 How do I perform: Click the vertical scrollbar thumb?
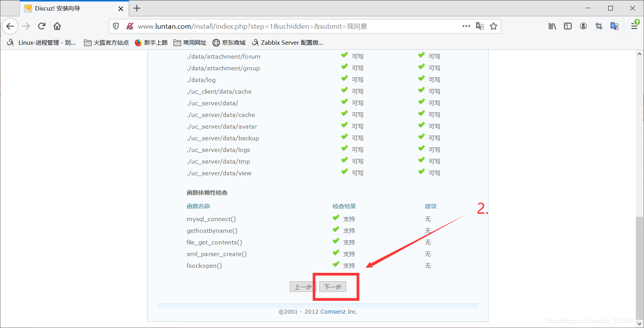640,267
